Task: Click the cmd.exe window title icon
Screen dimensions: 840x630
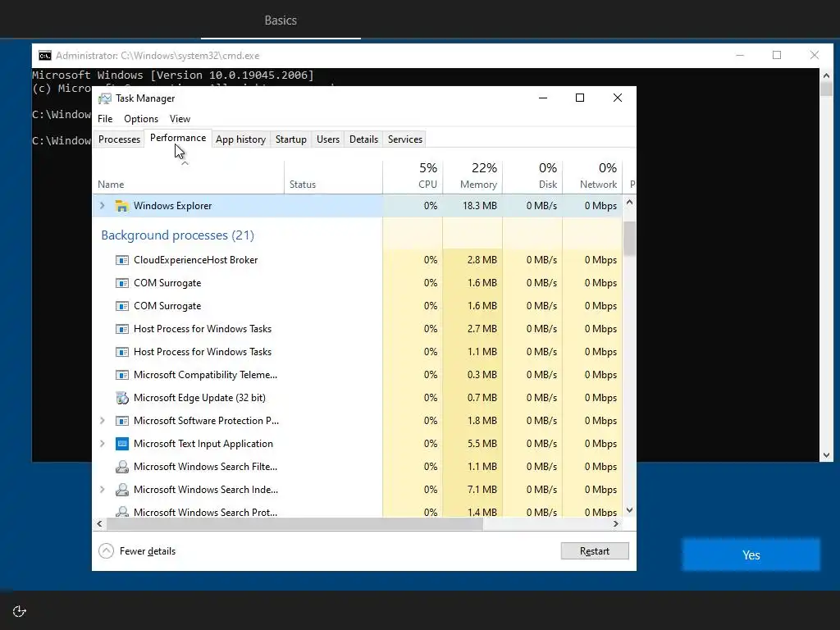Action: 45,56
